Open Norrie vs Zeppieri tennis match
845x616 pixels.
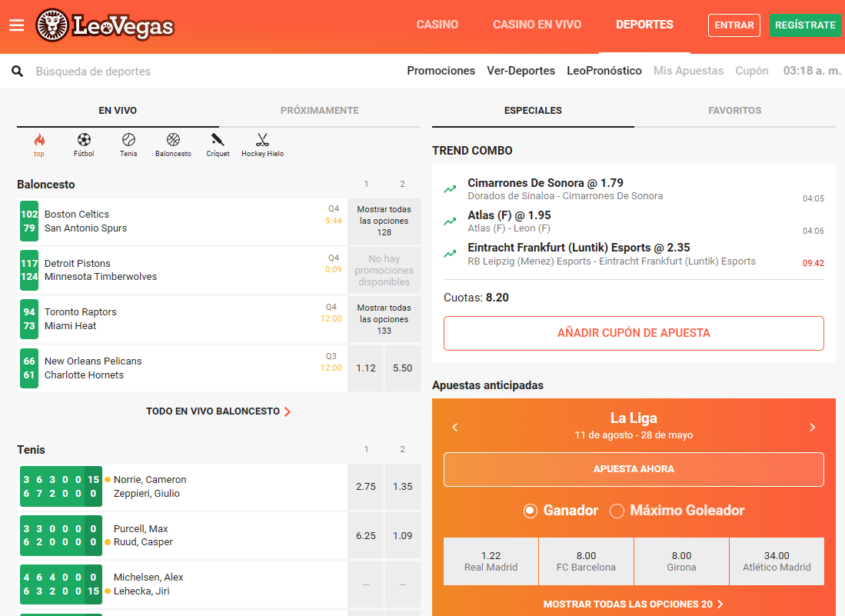tap(182, 487)
